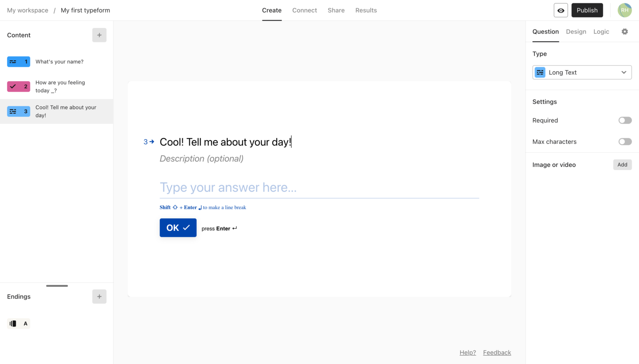This screenshot has width=639, height=364.
Task: Go to the Logic tab
Action: [601, 31]
